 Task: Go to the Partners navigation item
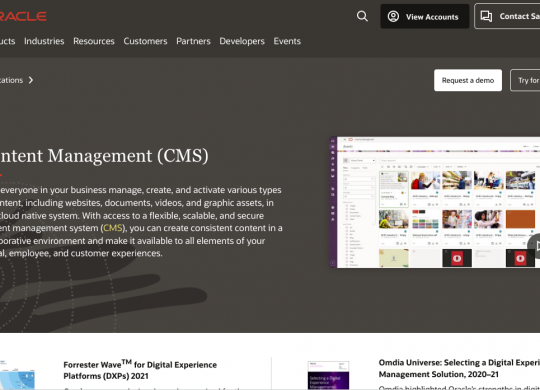pos(193,41)
